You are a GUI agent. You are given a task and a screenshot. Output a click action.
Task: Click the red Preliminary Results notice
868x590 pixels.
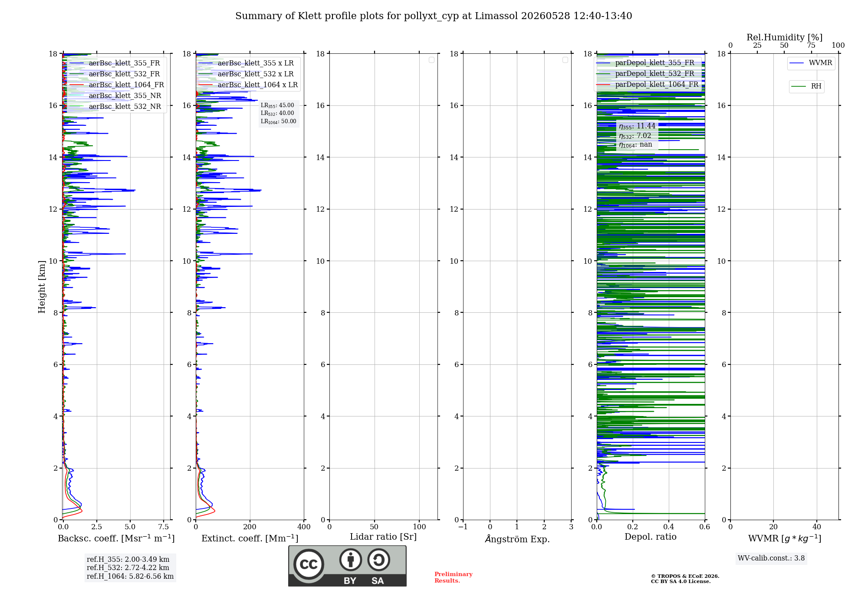pos(454,577)
